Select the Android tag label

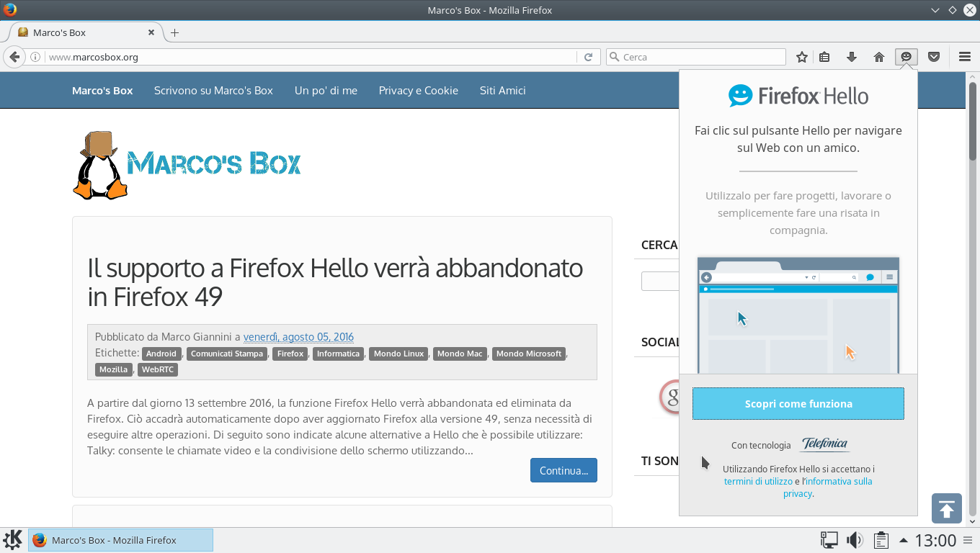[161, 354]
